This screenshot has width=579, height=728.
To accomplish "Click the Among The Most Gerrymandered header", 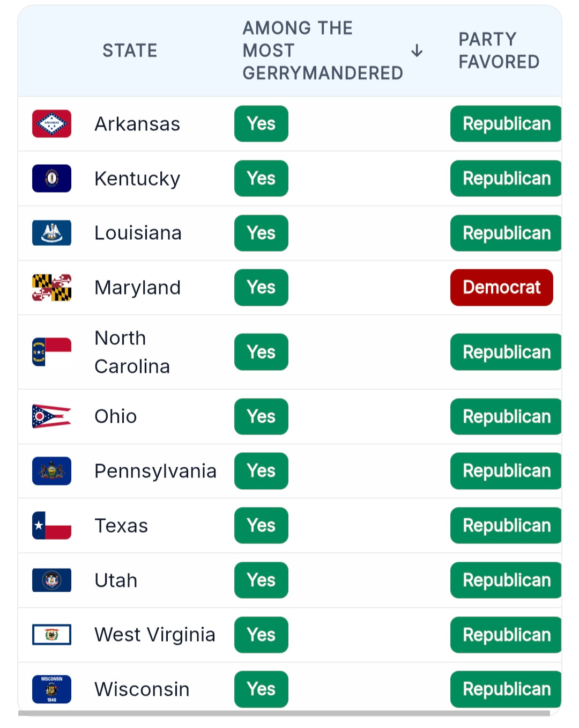I will point(323,50).
